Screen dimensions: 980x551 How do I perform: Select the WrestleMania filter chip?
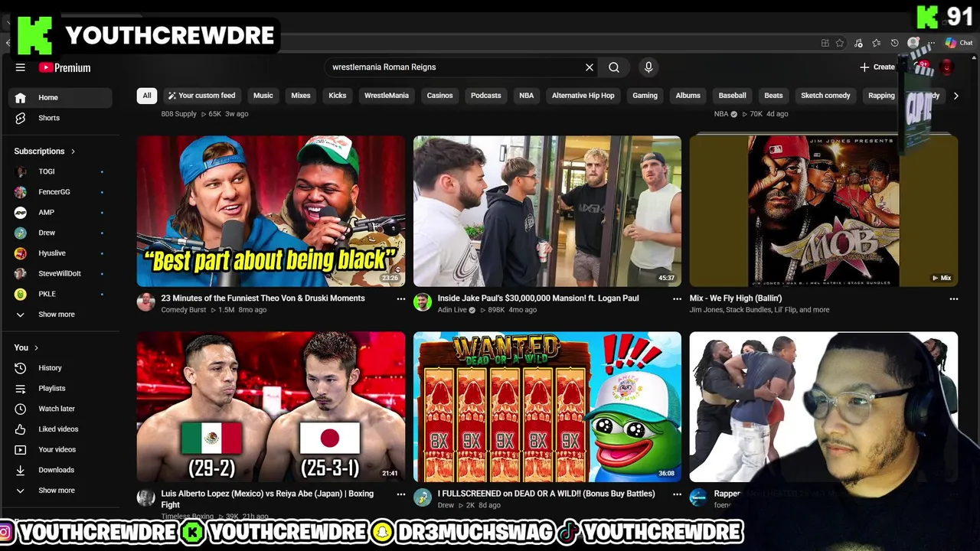tap(387, 96)
